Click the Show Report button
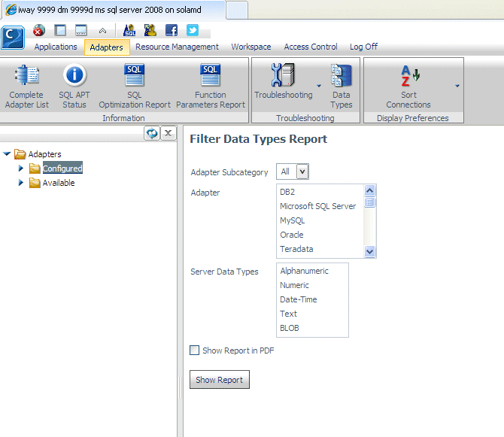This screenshot has width=504, height=437. pos(220,380)
